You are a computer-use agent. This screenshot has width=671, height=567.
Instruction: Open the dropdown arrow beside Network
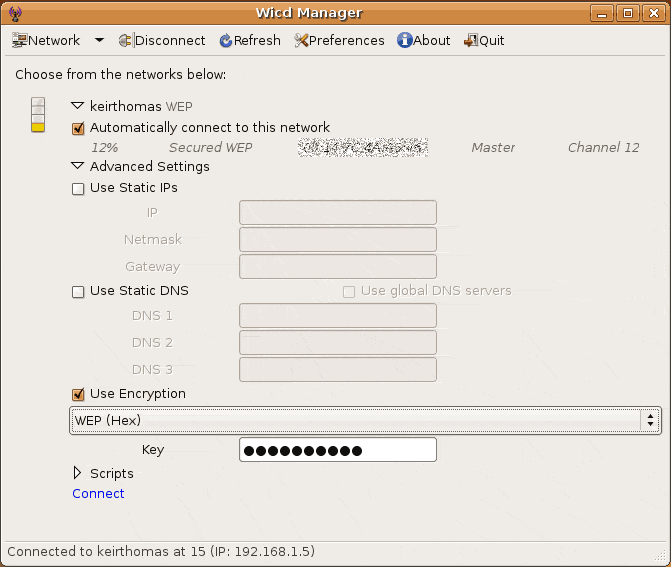tap(99, 40)
